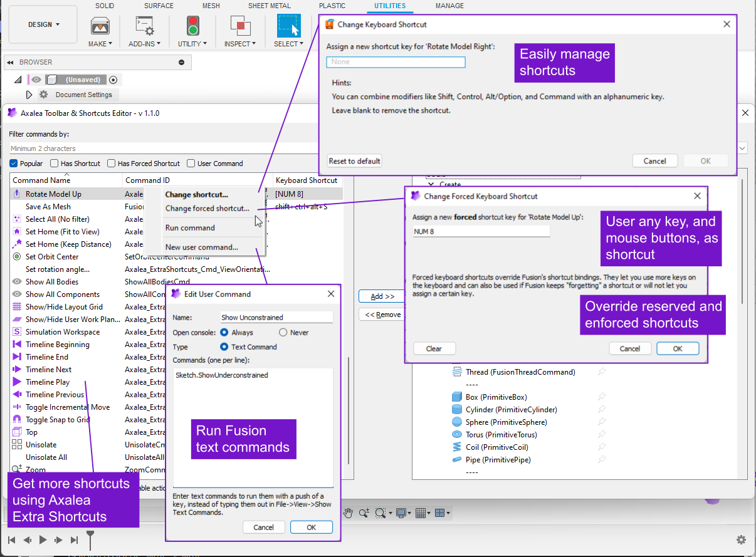Image resolution: width=756 pixels, height=557 pixels.
Task: Check the Has Shortcut filter
Action: tap(55, 164)
